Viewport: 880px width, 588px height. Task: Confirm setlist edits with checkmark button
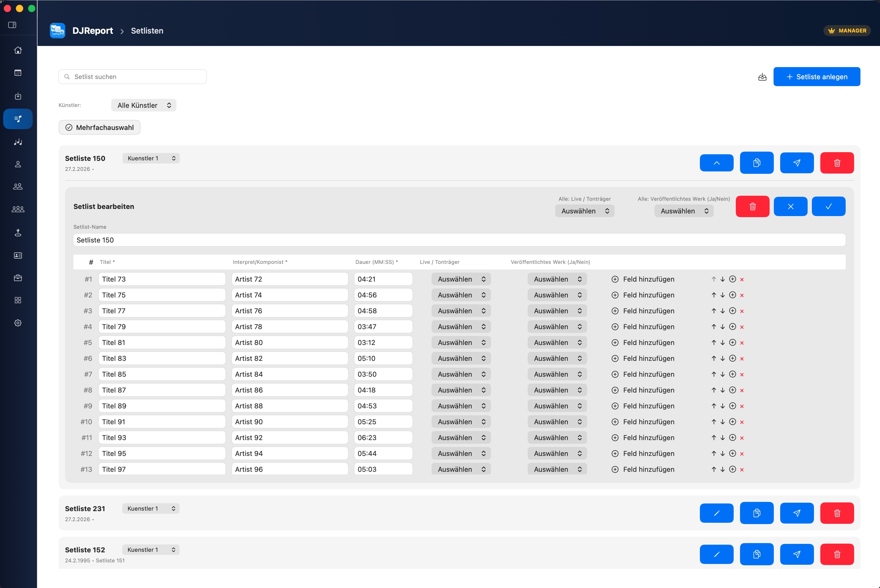[x=828, y=206]
